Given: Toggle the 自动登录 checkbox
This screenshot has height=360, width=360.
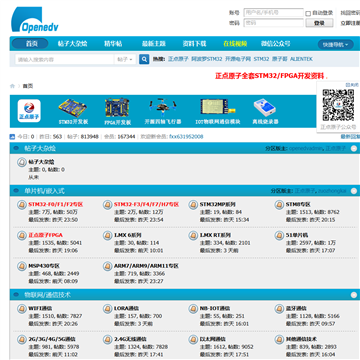Looking at the screenshot, I should pos(308,13).
